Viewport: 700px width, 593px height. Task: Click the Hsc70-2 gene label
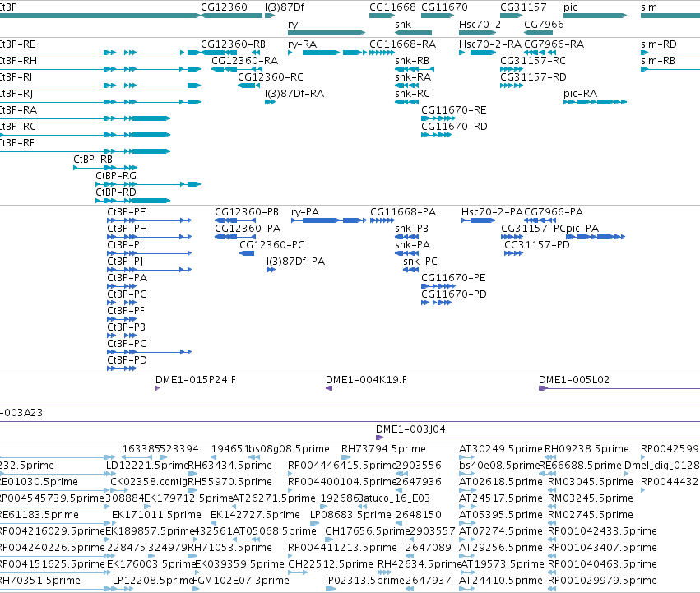[x=480, y=25]
